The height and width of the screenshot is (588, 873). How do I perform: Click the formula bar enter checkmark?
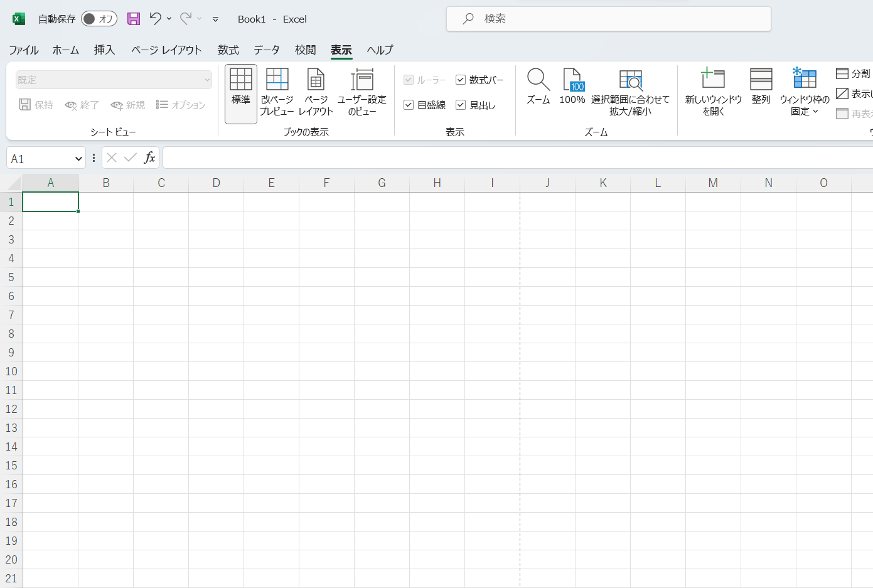coord(131,158)
